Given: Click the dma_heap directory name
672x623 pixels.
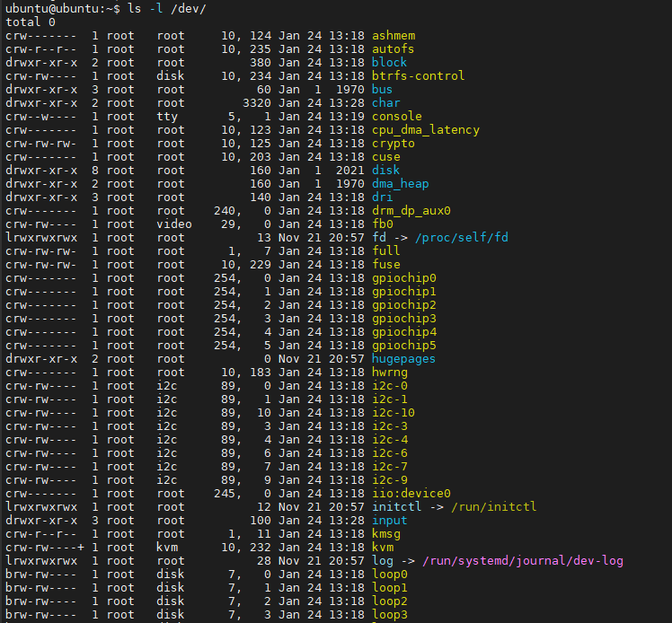Looking at the screenshot, I should tap(401, 183).
